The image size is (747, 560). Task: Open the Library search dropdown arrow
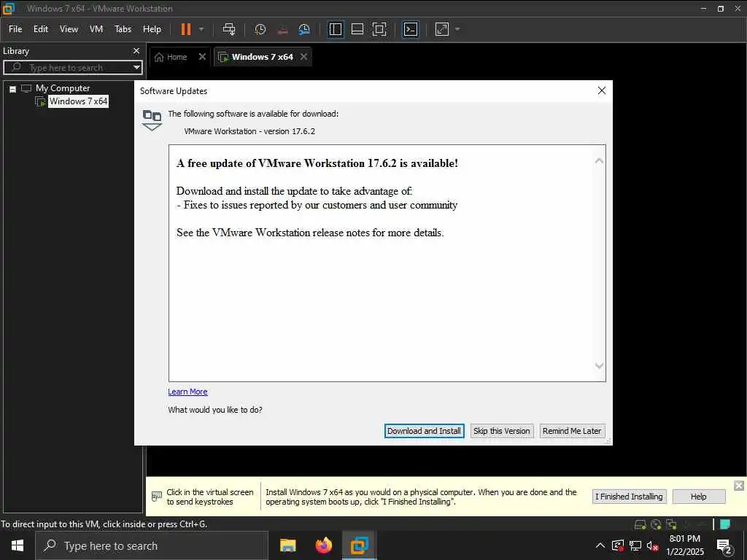tap(136, 68)
